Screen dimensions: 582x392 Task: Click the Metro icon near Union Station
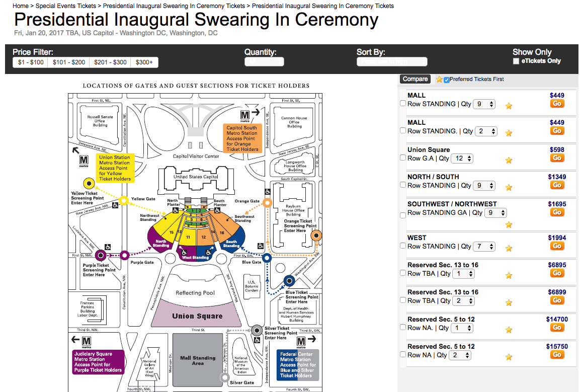(x=84, y=161)
